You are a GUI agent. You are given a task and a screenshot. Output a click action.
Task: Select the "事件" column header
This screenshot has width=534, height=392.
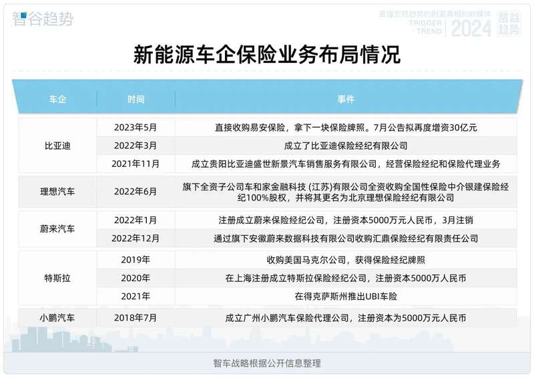tap(346, 100)
